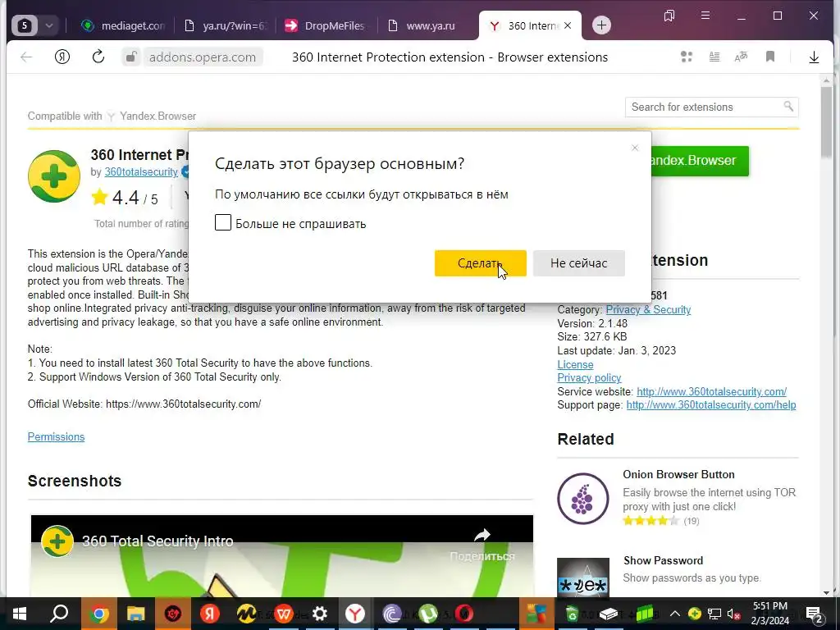Image resolution: width=840 pixels, height=630 pixels.
Task: Click the page vertical scrollbar thumb
Action: 826,121
